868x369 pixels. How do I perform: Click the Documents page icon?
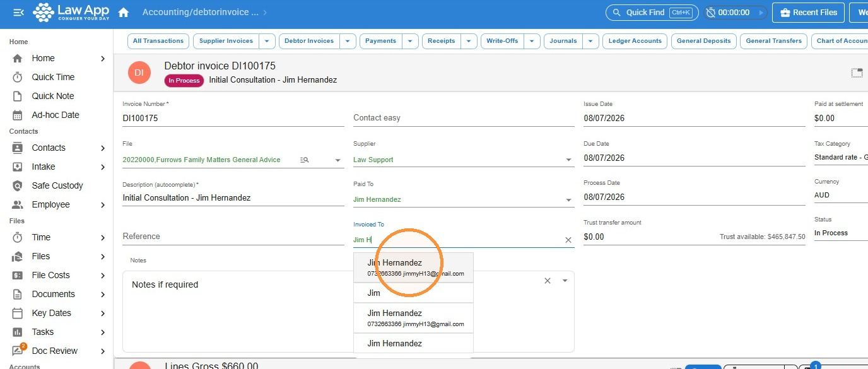(18, 294)
